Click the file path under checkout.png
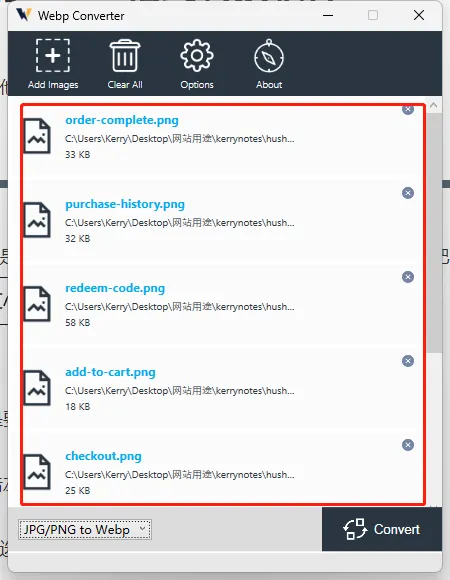 click(180, 475)
